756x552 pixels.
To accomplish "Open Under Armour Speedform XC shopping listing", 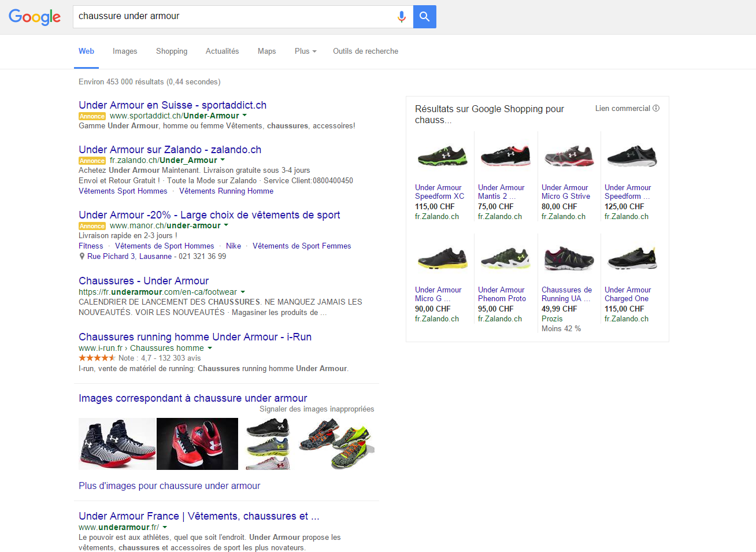I will pyautogui.click(x=440, y=192).
